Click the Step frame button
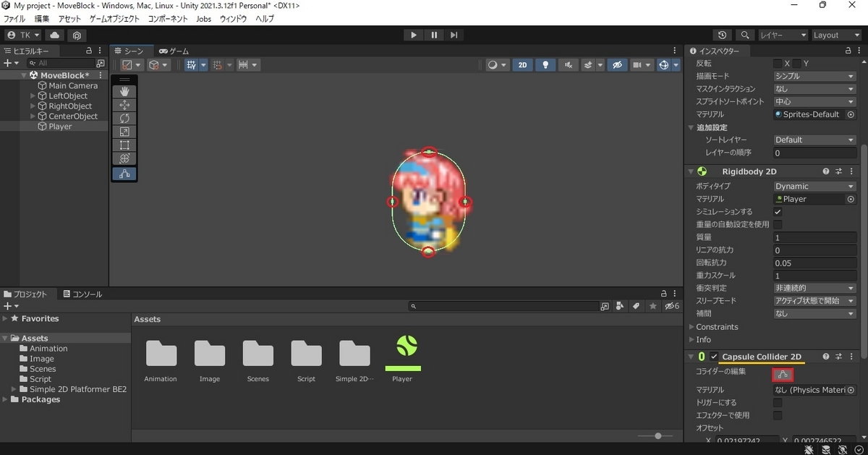Viewport: 868px width, 455px height. click(x=454, y=35)
